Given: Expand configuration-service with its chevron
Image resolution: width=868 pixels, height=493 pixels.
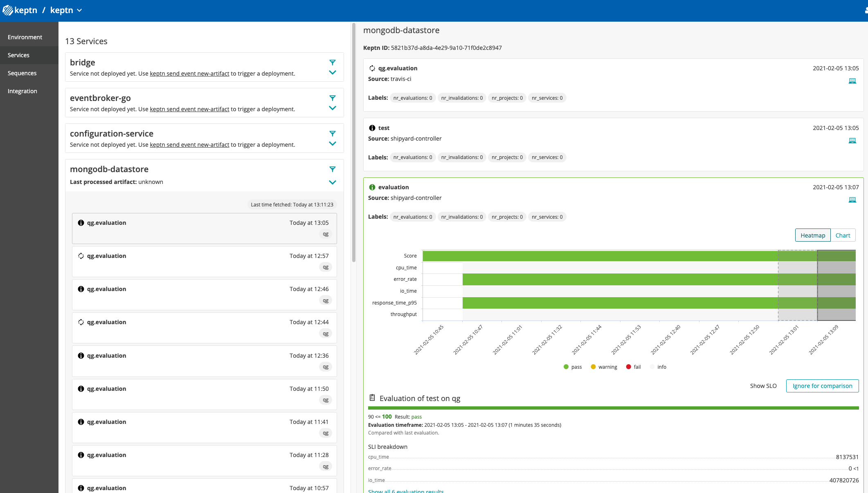Looking at the screenshot, I should pos(332,144).
